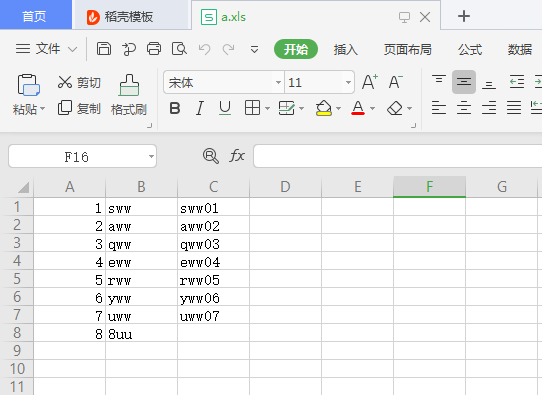Viewport: 542px width, 395px height.
Task: Apply cell borders icon
Action: coord(252,108)
